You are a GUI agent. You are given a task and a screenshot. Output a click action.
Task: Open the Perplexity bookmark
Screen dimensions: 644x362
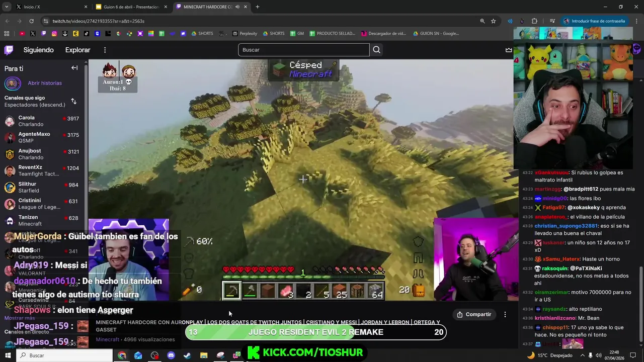[x=245, y=34]
